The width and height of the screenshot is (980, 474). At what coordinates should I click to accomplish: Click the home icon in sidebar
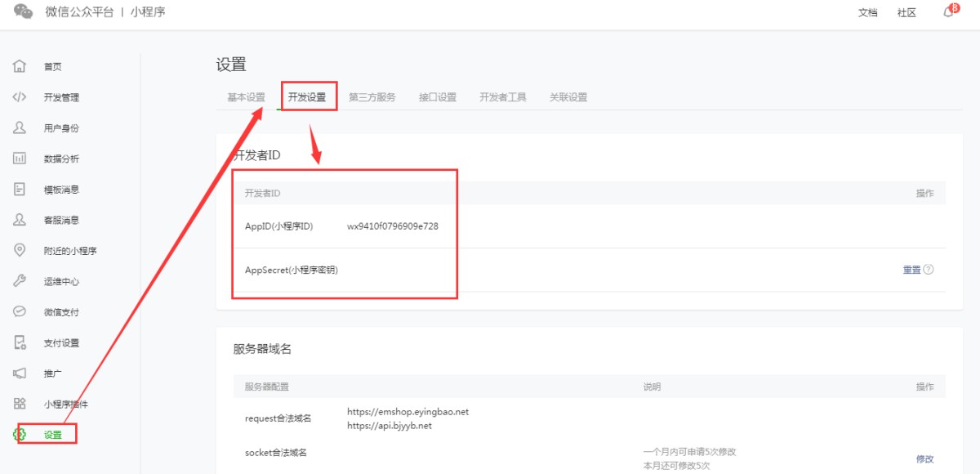coord(20,66)
